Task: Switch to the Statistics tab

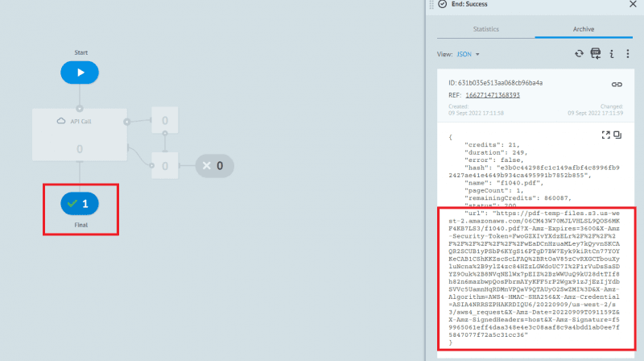Action: (x=485, y=29)
